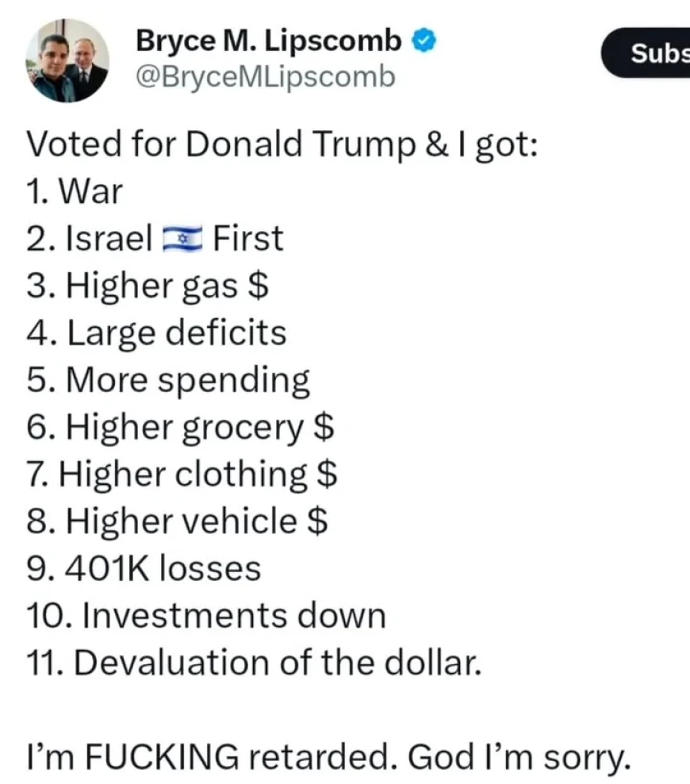Click the "6. Higher grocery $" line
Screen dimensions: 690x784
click(x=180, y=427)
